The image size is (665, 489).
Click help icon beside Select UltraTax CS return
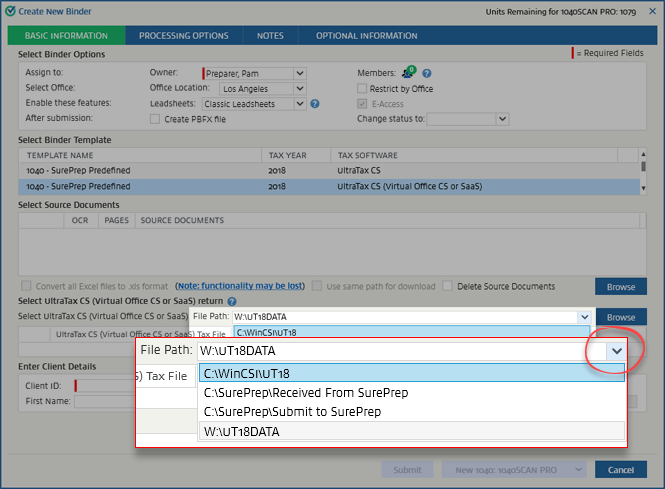pos(232,301)
